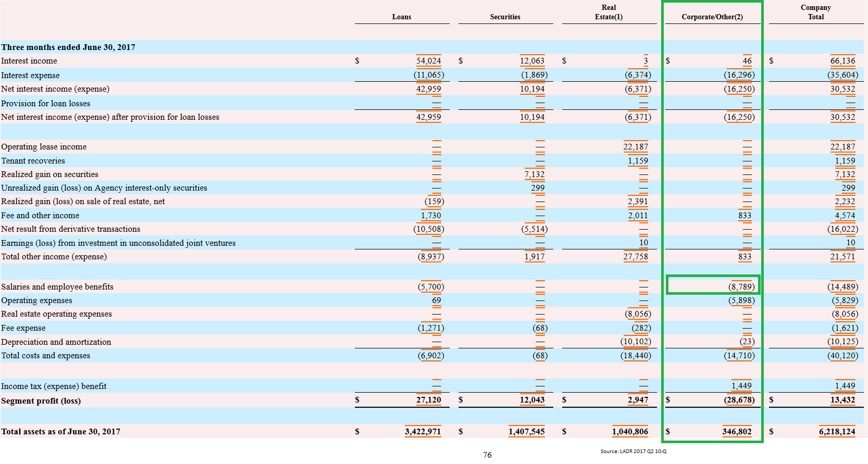Click the 'Total costs and expenses' row label
The height and width of the screenshot is (464, 868).
[x=45, y=356]
